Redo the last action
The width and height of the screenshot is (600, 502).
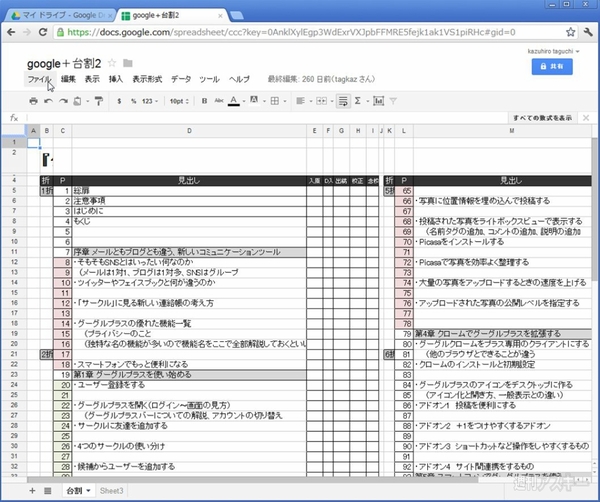(63, 101)
